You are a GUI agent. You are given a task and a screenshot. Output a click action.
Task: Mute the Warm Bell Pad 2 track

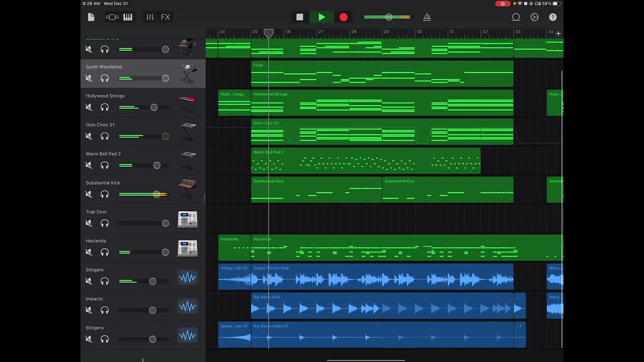(x=89, y=165)
